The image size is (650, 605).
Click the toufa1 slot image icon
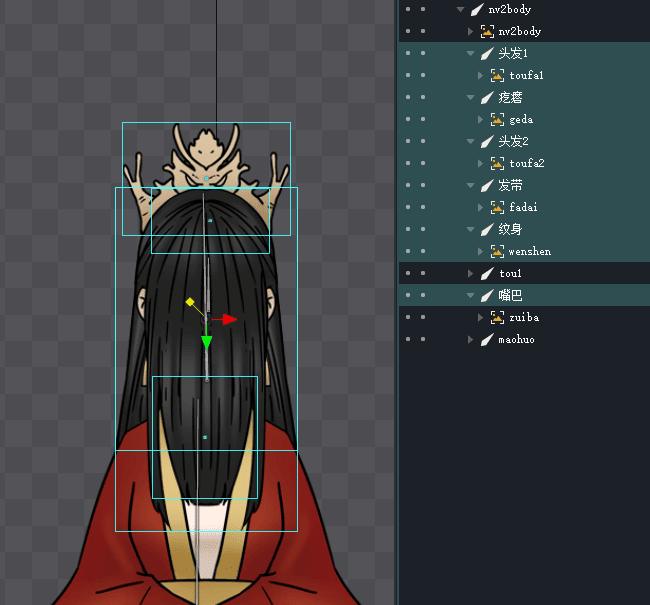click(497, 76)
